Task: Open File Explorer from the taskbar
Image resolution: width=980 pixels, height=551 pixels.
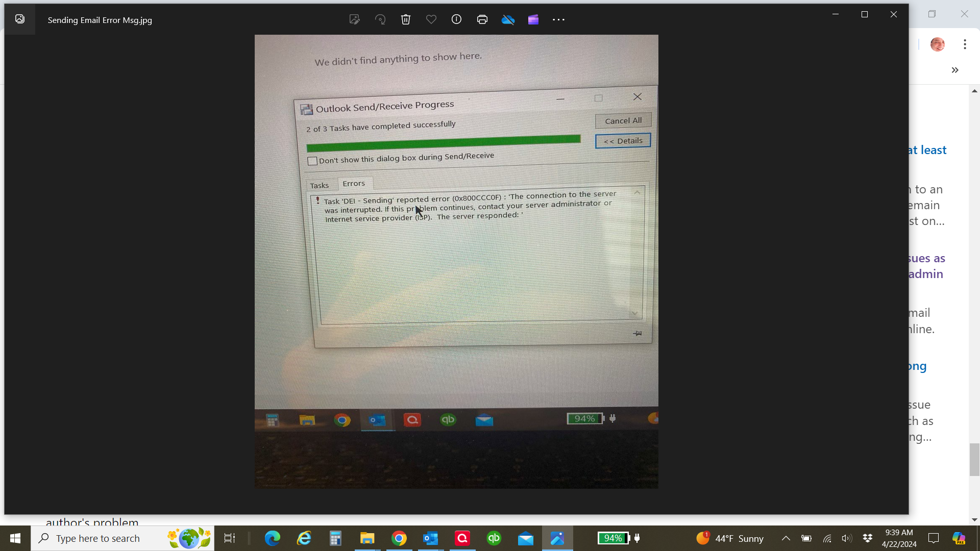Action: pyautogui.click(x=367, y=538)
